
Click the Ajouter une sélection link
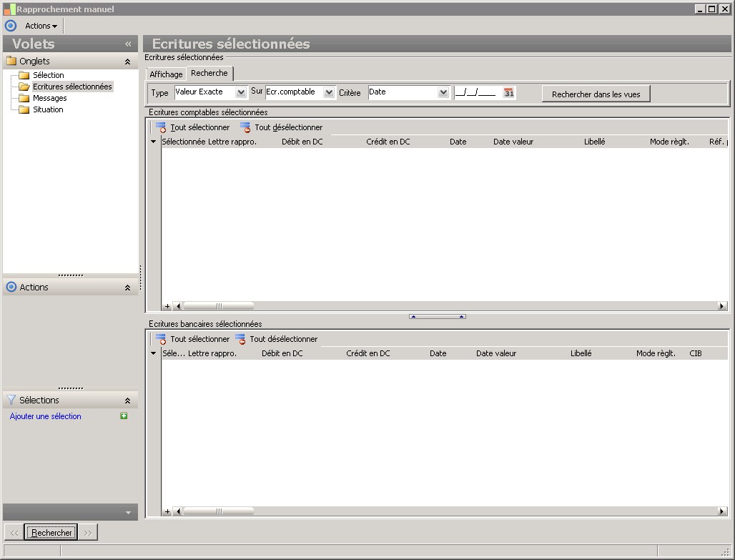point(46,416)
